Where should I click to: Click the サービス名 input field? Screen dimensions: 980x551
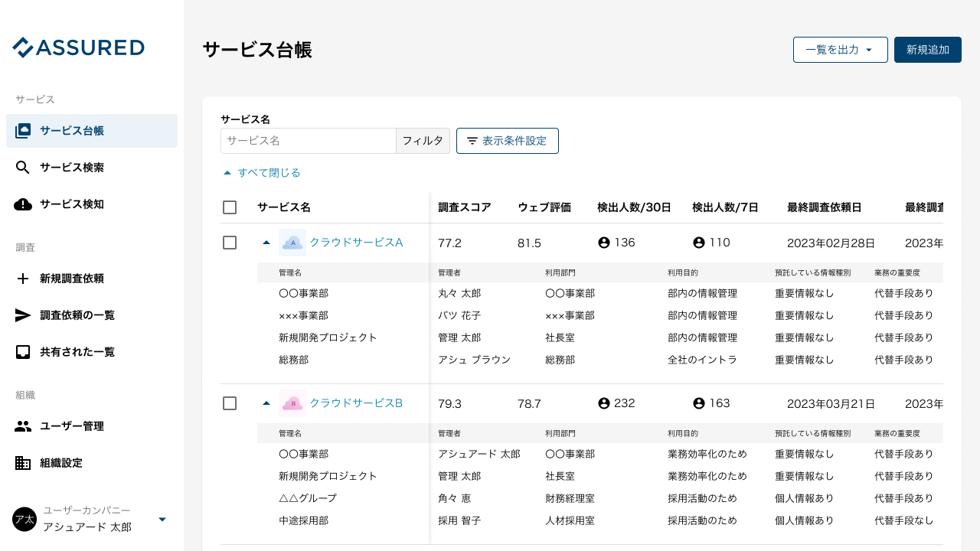coord(308,141)
